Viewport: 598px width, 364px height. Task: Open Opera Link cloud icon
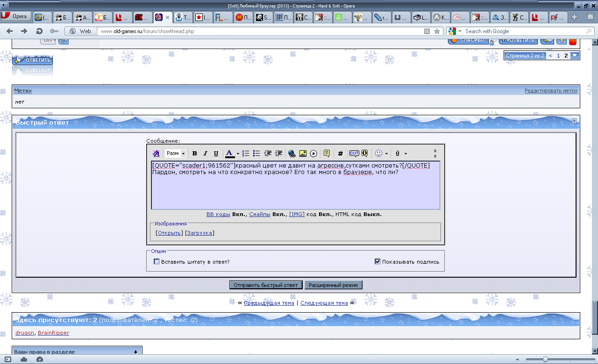(23, 359)
